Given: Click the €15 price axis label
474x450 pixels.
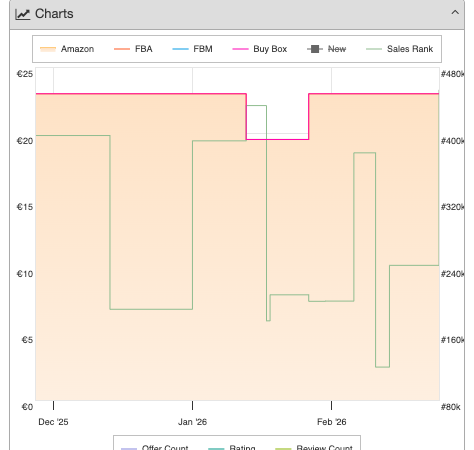Looking at the screenshot, I should 25,207.
